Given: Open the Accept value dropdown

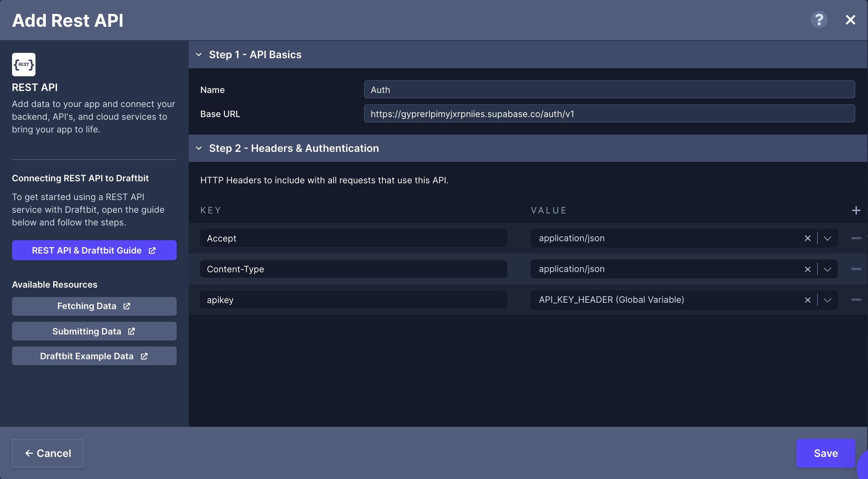Looking at the screenshot, I should [827, 238].
